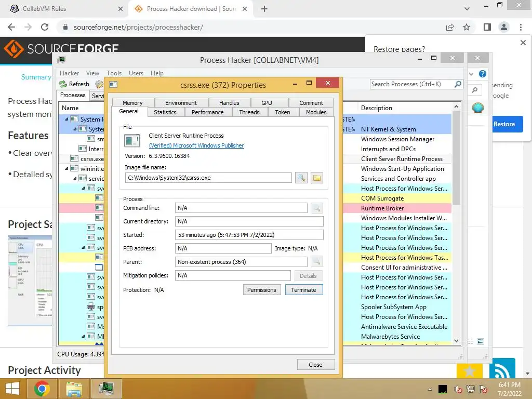Open File Explorer from the taskbar
Screen dimensions: 532x399
click(74, 389)
